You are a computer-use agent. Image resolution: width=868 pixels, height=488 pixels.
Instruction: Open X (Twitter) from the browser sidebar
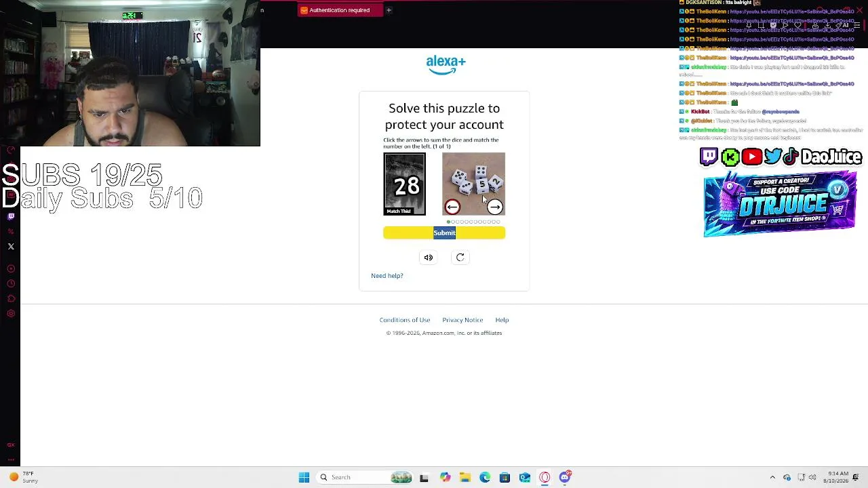(x=11, y=247)
